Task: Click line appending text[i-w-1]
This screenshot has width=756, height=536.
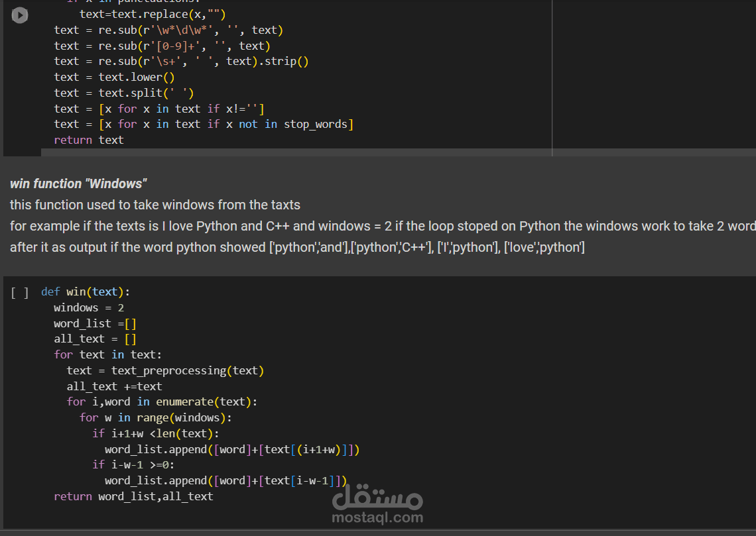Action: coord(225,481)
